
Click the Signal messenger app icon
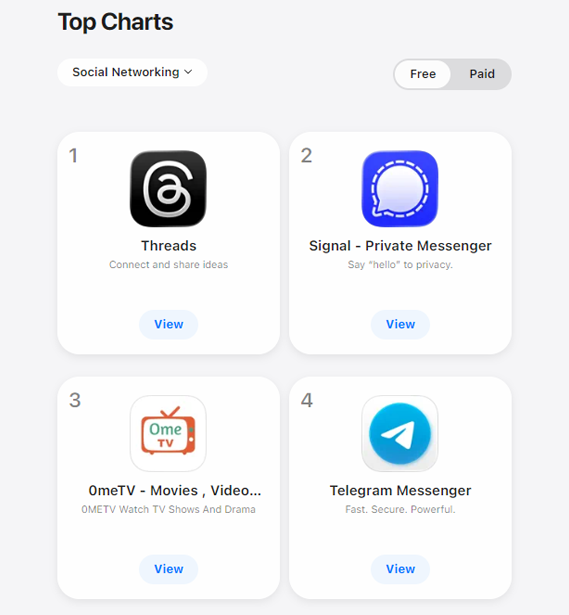(400, 189)
